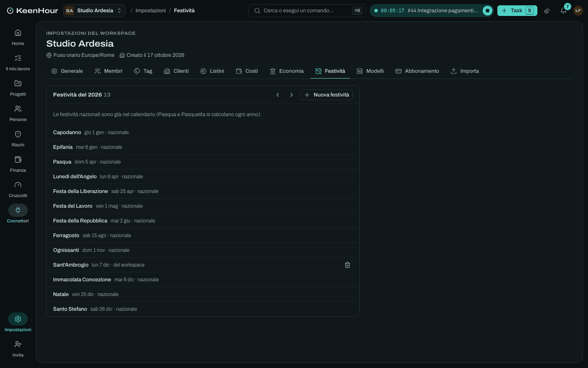Select the Listini tab
The image size is (588, 368).
coord(212,71)
